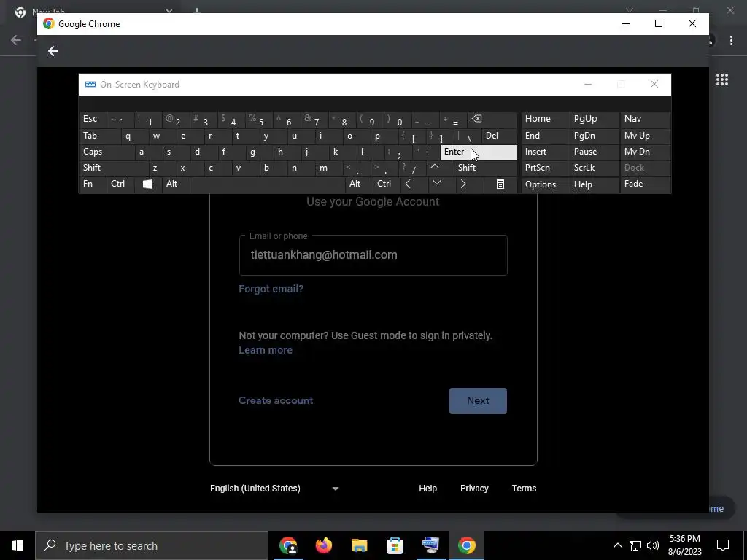Click the Windows logo key on keyboard
The width and height of the screenshot is (747, 560).
click(147, 184)
